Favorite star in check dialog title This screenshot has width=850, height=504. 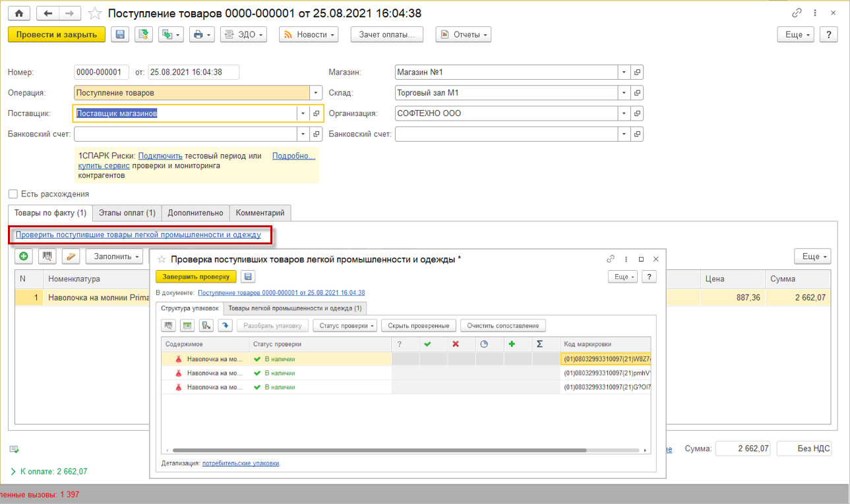tap(162, 260)
